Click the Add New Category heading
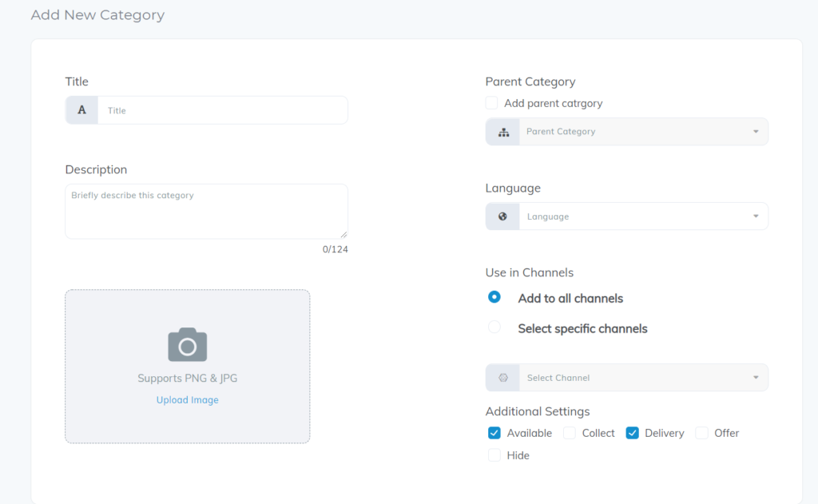The image size is (818, 504). click(97, 15)
